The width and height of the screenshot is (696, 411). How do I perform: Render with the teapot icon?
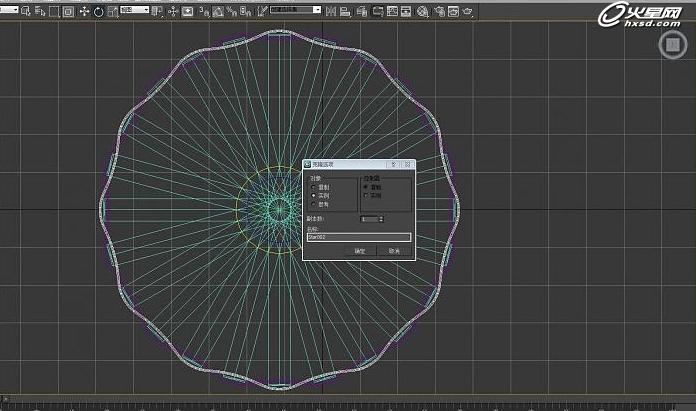[466, 11]
